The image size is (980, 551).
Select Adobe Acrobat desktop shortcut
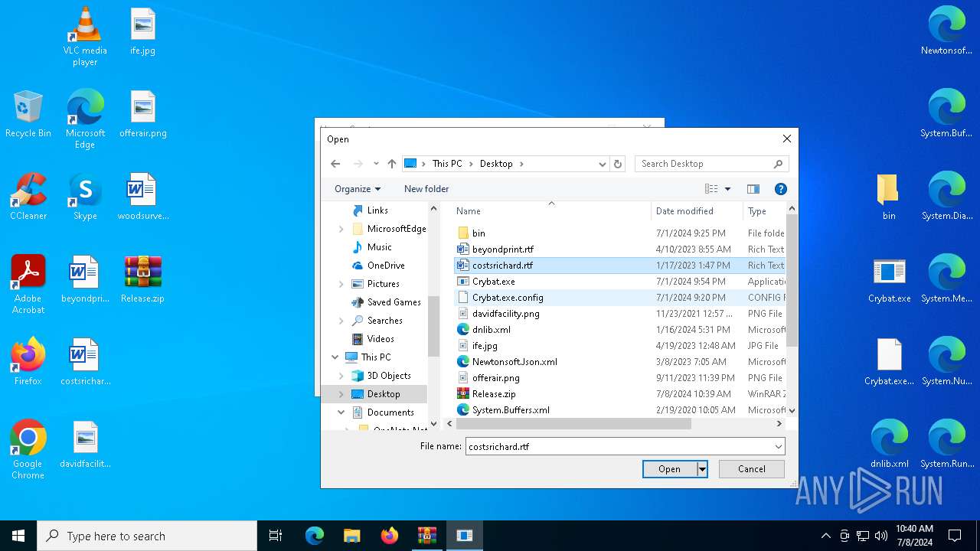[28, 284]
